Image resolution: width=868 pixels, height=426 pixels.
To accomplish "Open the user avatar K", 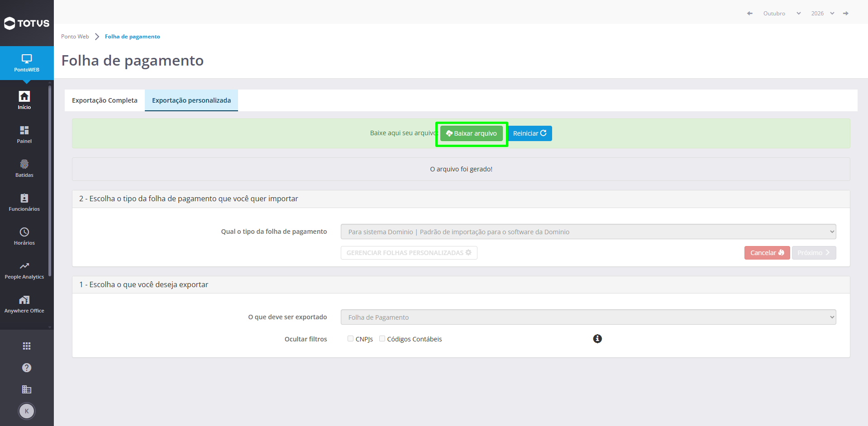I will 27,411.
